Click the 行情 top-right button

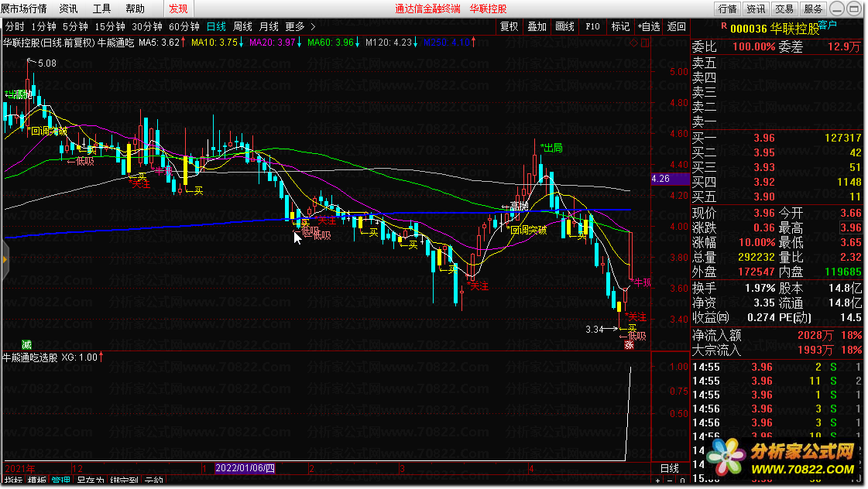click(727, 9)
